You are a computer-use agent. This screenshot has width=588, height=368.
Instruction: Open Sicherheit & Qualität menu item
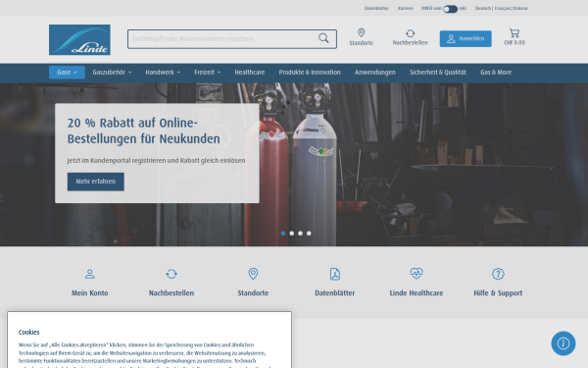438,72
